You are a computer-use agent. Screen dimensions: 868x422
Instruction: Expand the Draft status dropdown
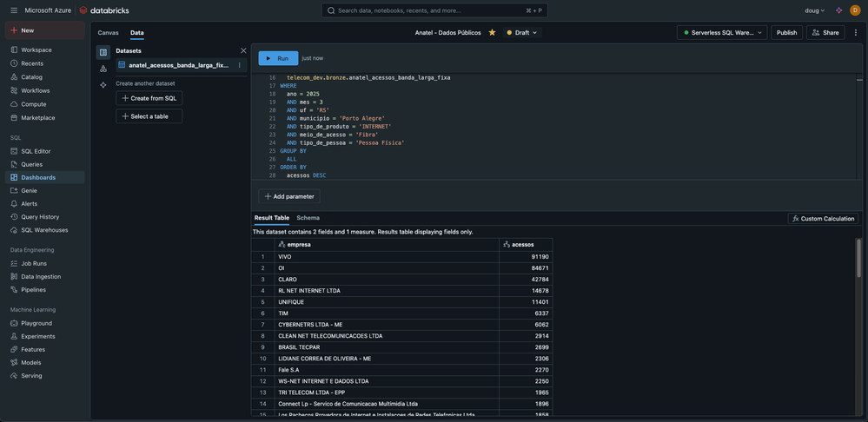click(x=522, y=33)
